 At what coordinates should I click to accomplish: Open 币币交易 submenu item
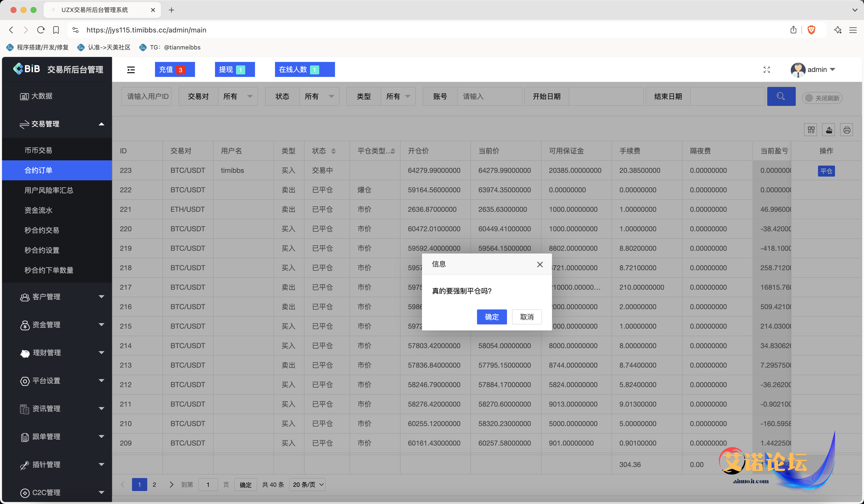(x=57, y=150)
